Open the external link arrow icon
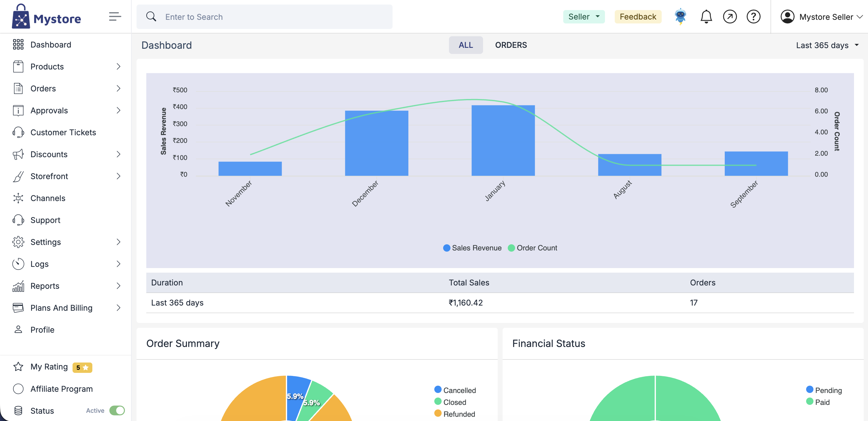Image resolution: width=868 pixels, height=421 pixels. [x=730, y=17]
